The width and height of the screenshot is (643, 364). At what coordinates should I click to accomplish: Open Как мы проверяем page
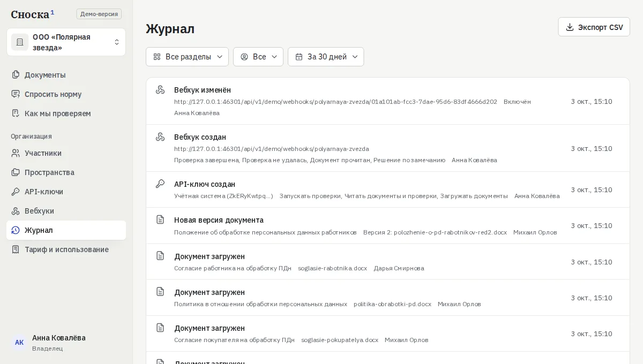point(66,113)
